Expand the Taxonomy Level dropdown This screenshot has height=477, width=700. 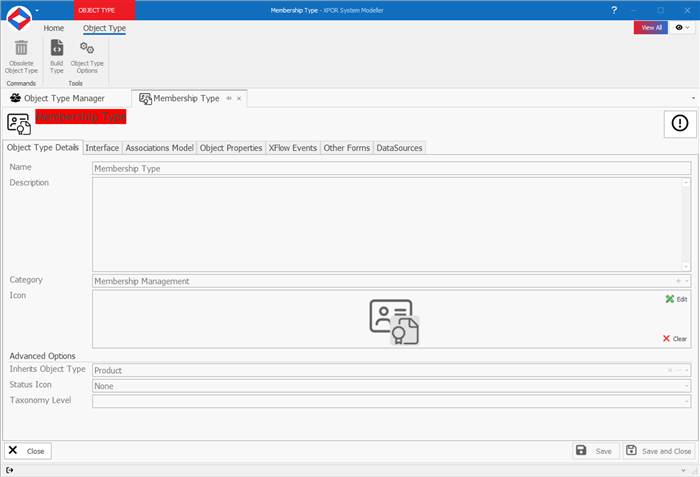pos(687,402)
